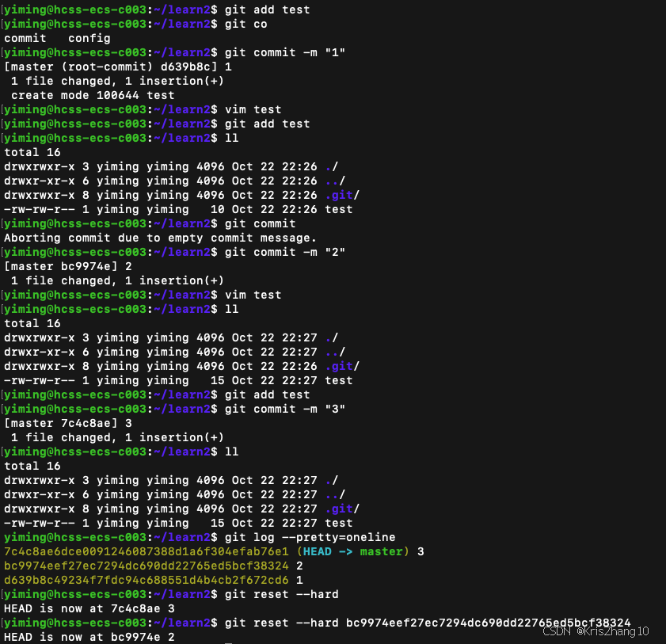
Task: Click the 'git reset --hard bc9974eef...' command
Action: click(x=428, y=623)
